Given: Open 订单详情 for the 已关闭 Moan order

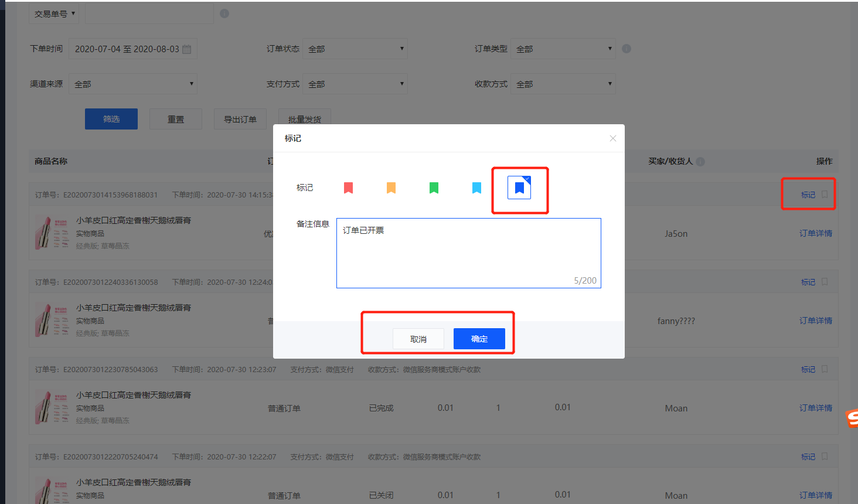Looking at the screenshot, I should (816, 495).
